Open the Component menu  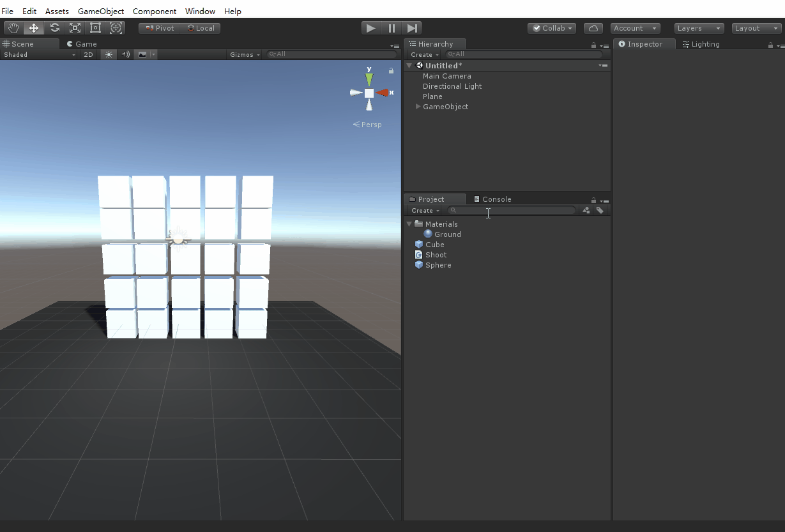(x=155, y=11)
